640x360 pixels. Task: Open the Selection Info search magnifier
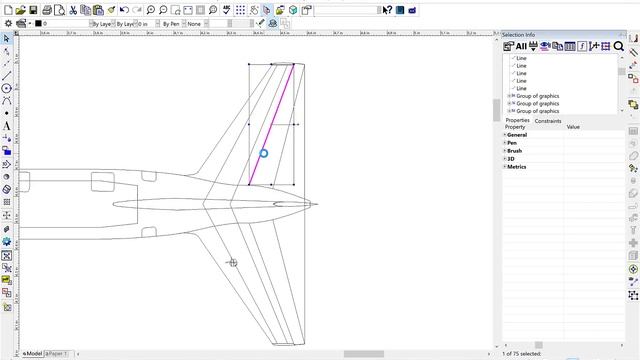pos(618,47)
